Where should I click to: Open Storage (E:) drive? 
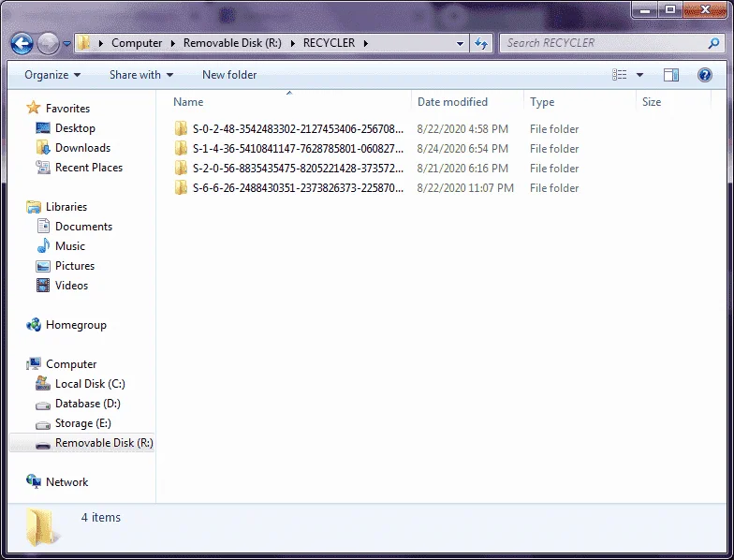82,423
